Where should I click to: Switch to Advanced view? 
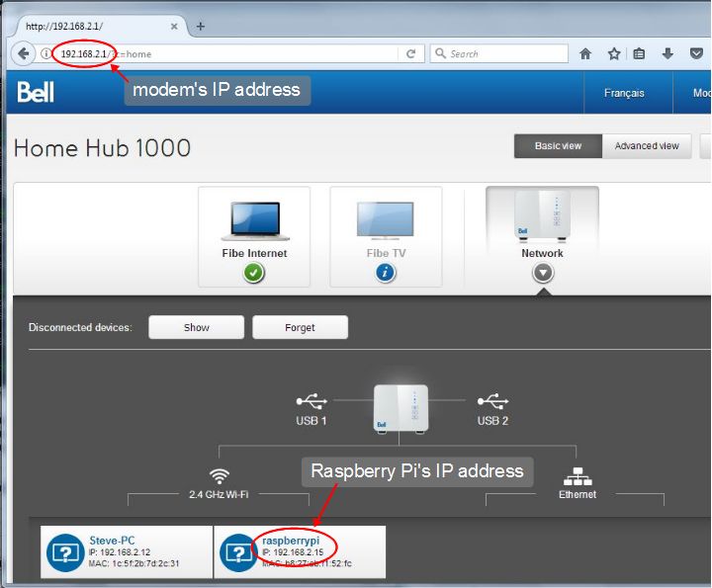tap(647, 146)
